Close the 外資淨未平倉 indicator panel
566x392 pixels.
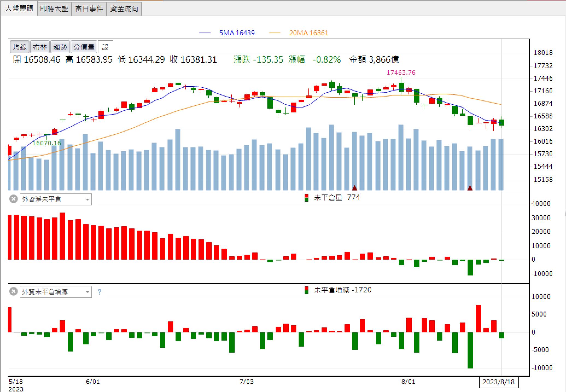pyautogui.click(x=13, y=199)
